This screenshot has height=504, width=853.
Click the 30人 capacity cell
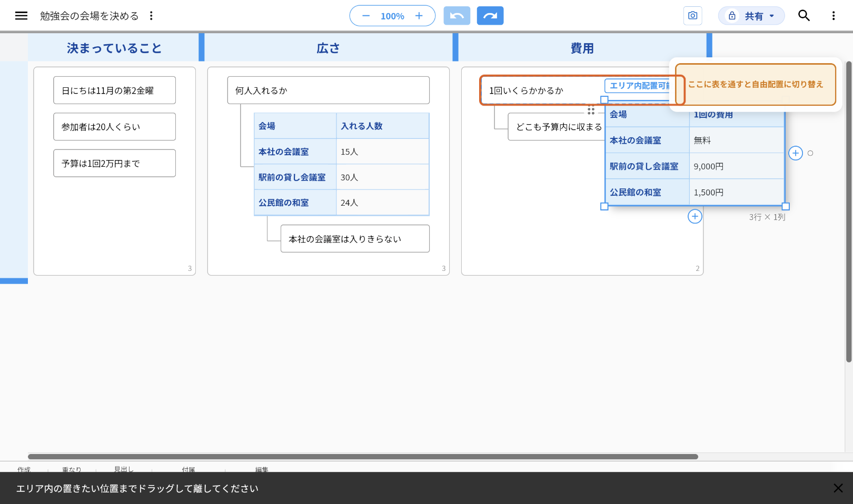click(382, 177)
